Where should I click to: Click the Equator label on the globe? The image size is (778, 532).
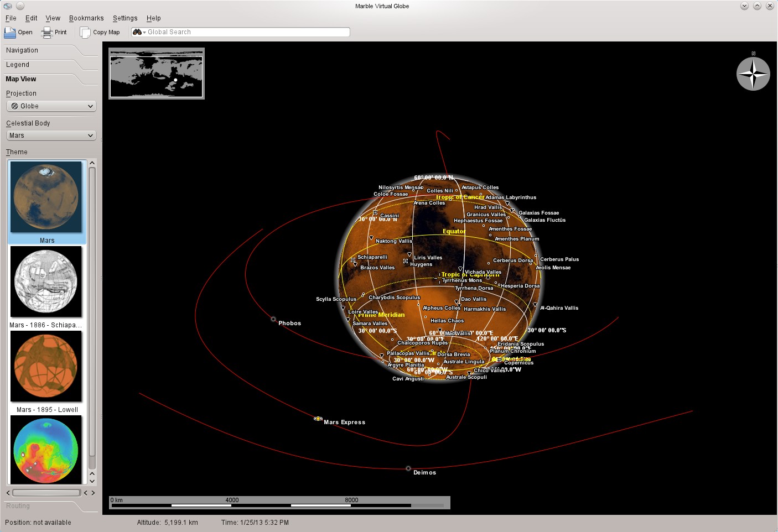(454, 231)
